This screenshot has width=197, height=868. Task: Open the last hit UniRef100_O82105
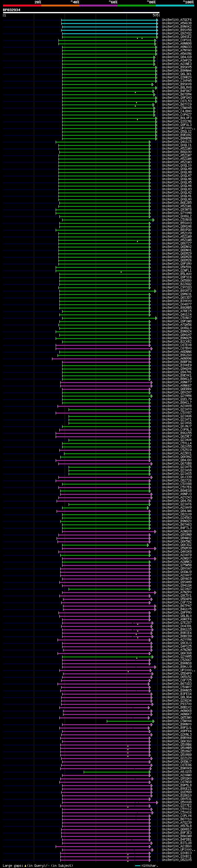[177, 860]
